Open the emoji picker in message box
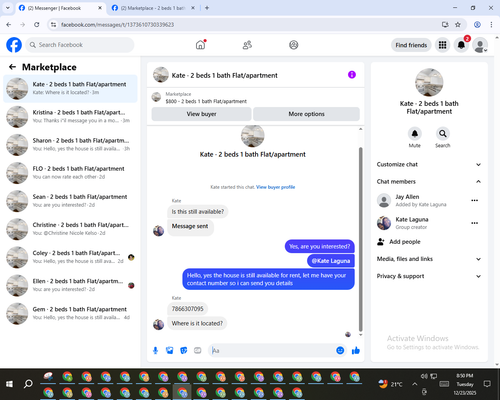This screenshot has height=400, width=500. tap(340, 350)
